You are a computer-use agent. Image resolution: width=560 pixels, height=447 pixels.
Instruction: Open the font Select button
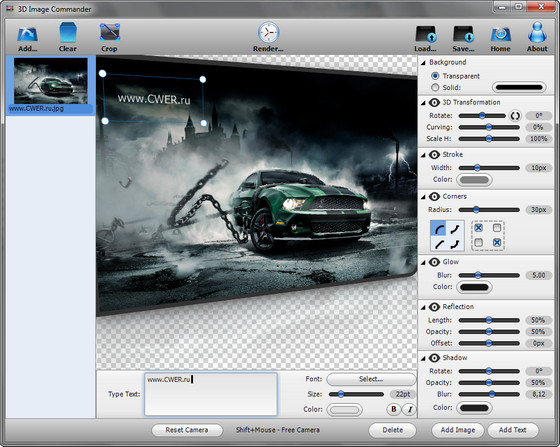371,379
